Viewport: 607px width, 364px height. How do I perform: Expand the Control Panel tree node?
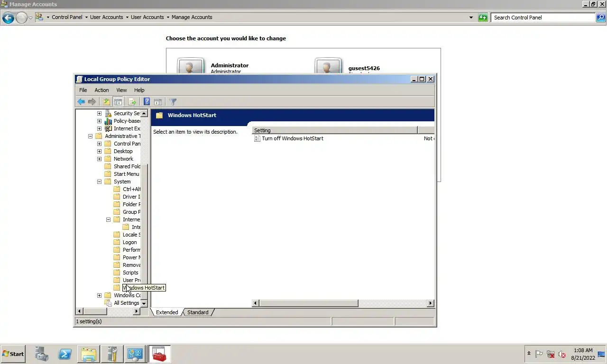click(99, 144)
